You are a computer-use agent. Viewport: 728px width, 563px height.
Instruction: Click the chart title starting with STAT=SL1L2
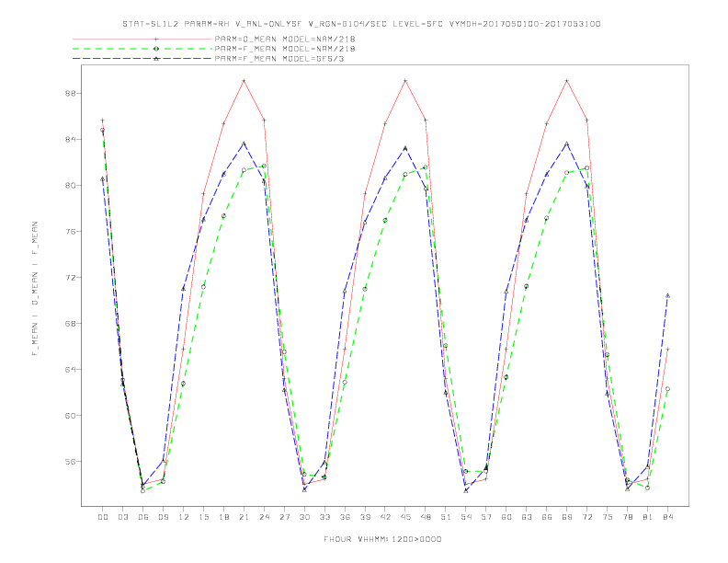[361, 24]
